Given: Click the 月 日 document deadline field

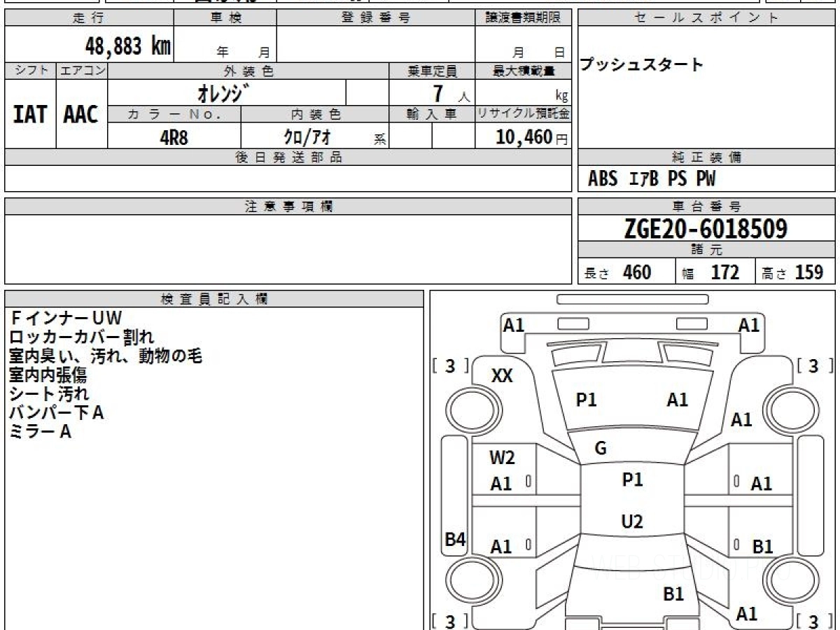Looking at the screenshot, I should tap(523, 45).
